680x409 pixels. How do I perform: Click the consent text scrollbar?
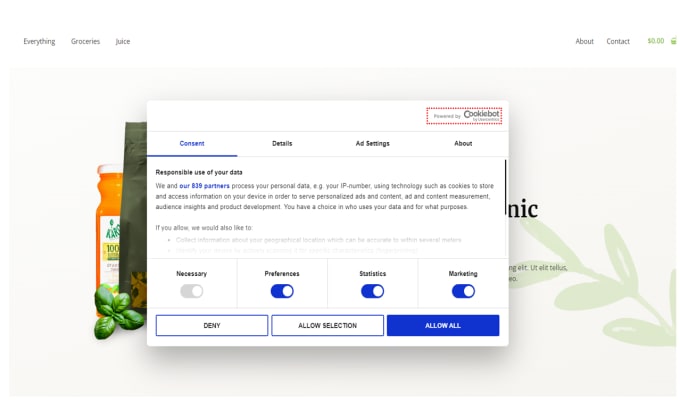pyautogui.click(x=505, y=188)
